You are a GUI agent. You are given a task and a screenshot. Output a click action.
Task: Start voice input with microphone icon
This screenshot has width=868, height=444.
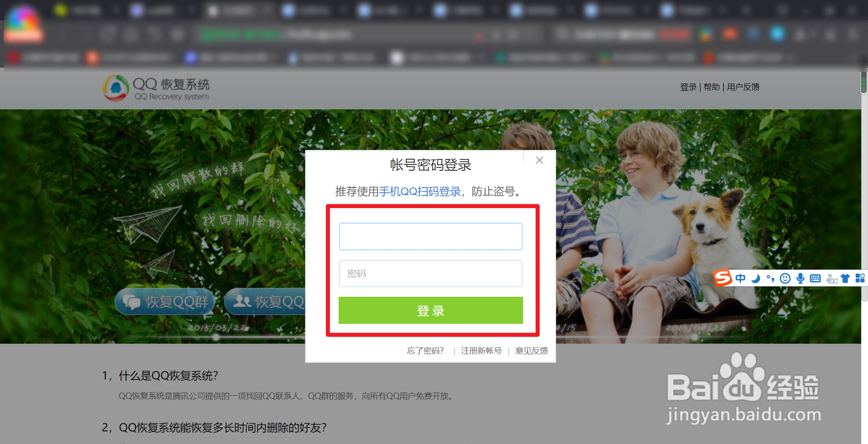pos(800,278)
